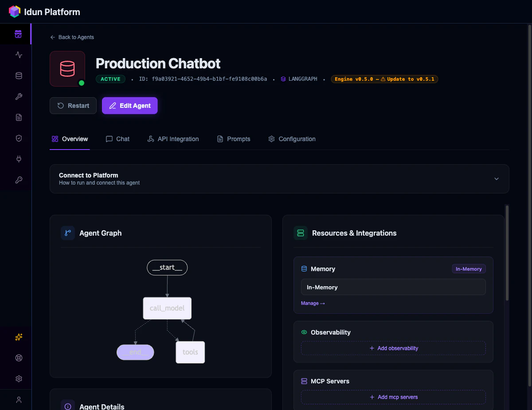Open the documents icon in the sidebar
The width and height of the screenshot is (532, 410).
click(x=18, y=117)
